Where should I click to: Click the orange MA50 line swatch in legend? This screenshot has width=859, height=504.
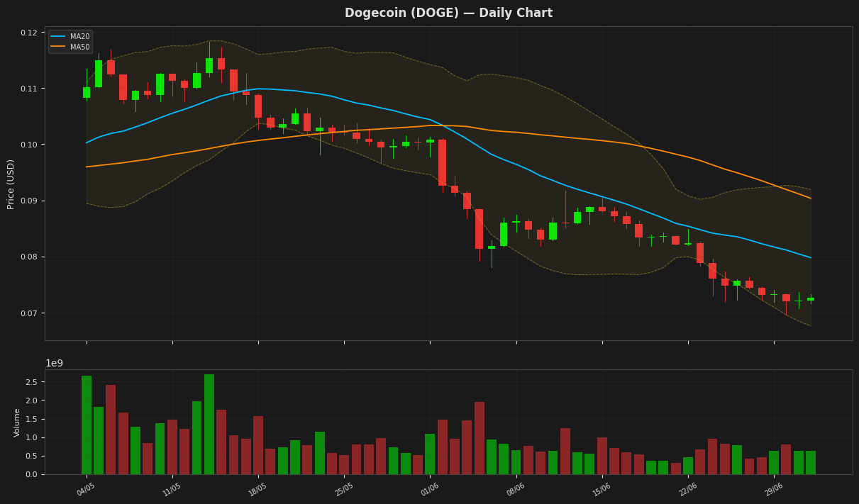57,47
